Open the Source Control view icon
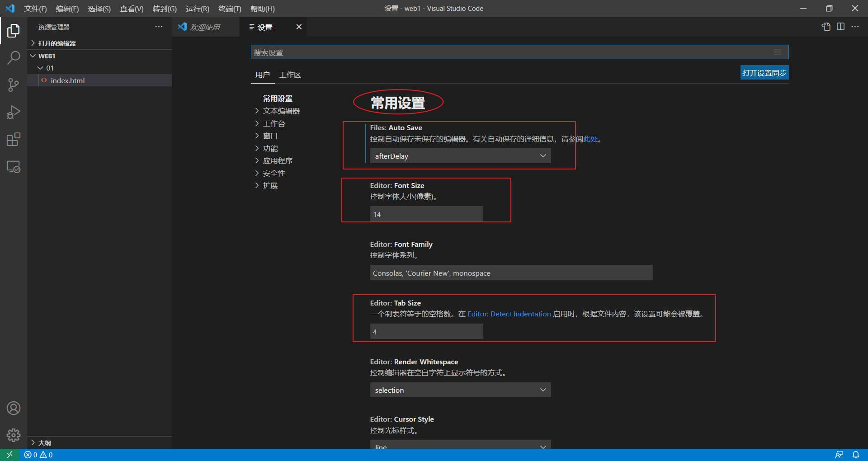 (x=14, y=85)
